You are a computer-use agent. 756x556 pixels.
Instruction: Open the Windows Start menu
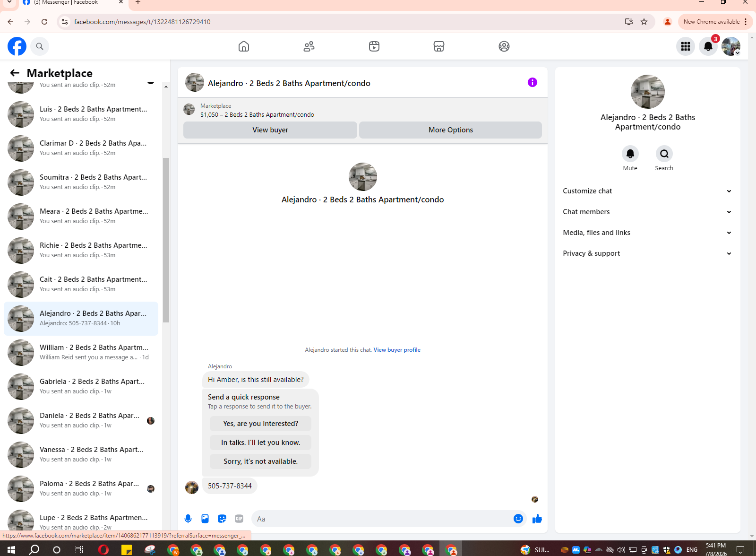[x=11, y=550]
